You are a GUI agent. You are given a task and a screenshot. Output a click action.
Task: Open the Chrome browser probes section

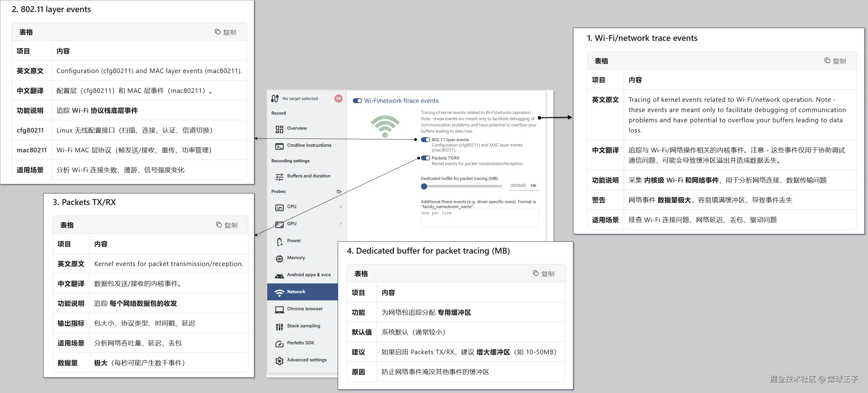pos(304,309)
